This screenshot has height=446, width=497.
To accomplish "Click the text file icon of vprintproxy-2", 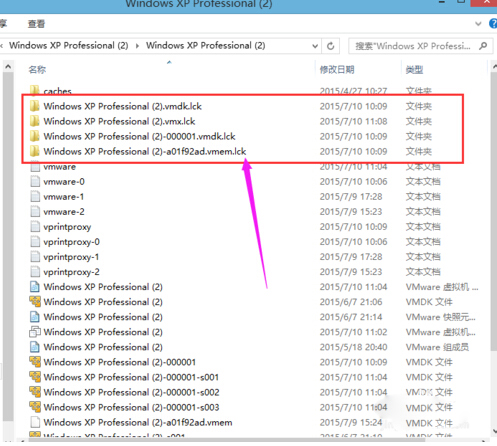I will point(35,272).
